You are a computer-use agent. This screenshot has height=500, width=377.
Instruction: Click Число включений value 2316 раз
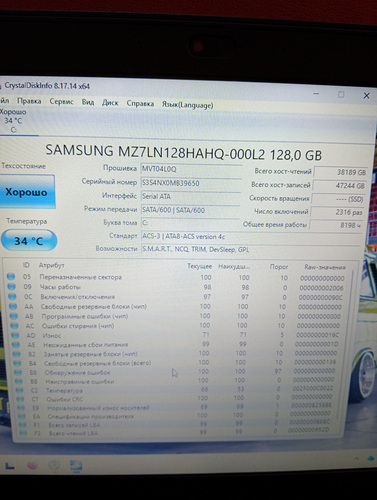coord(336,212)
